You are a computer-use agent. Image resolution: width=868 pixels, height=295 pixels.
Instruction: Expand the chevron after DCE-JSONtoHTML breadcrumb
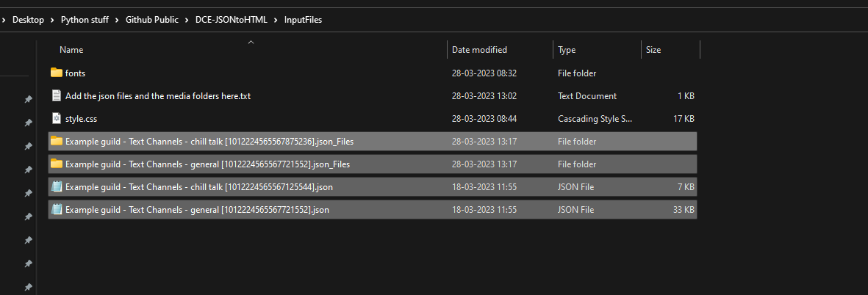pos(277,20)
